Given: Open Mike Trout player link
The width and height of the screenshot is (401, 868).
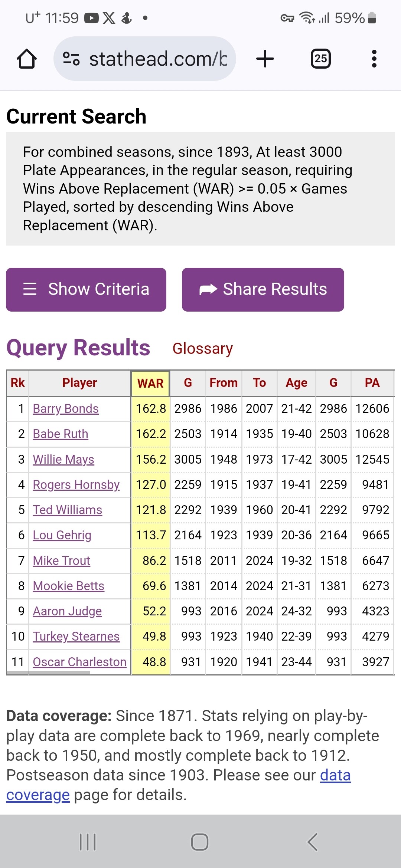Looking at the screenshot, I should (62, 560).
